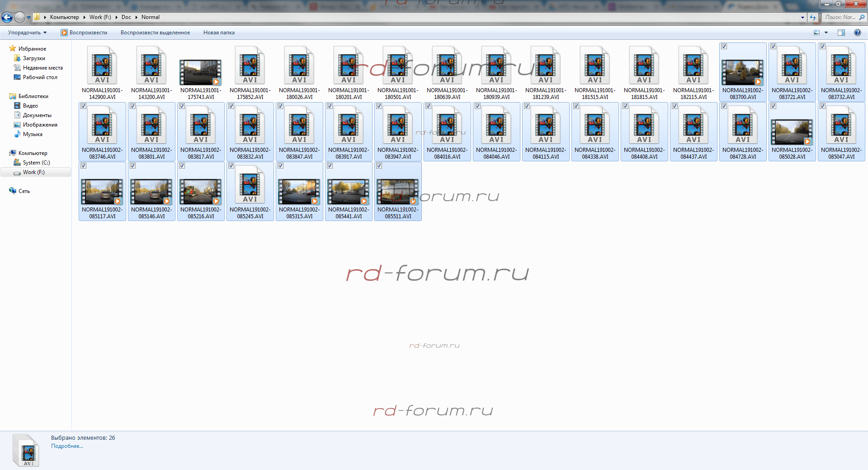The height and width of the screenshot is (470, 868).
Task: Uncheck the checkbox on NORMAL191002-083746.AVI
Action: 84,106
